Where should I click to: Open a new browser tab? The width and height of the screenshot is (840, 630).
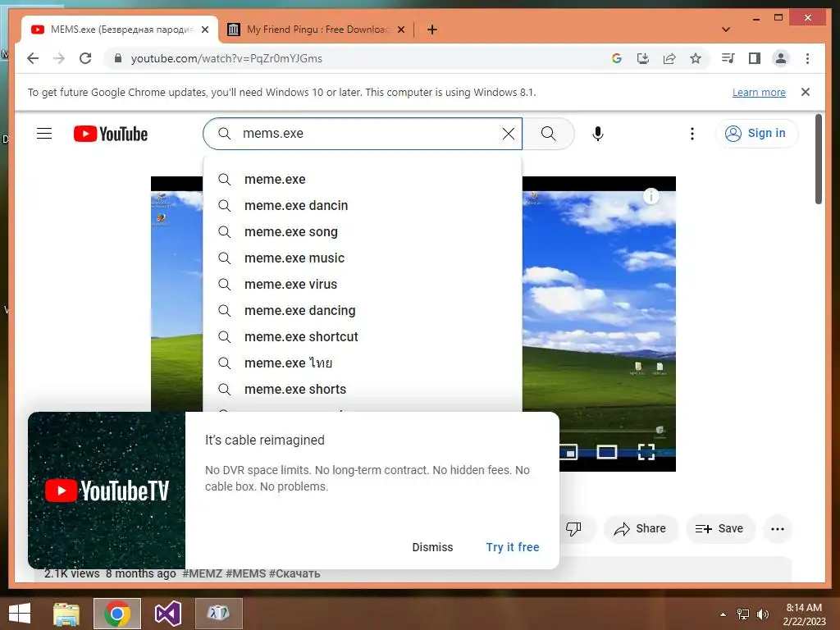pos(431,30)
